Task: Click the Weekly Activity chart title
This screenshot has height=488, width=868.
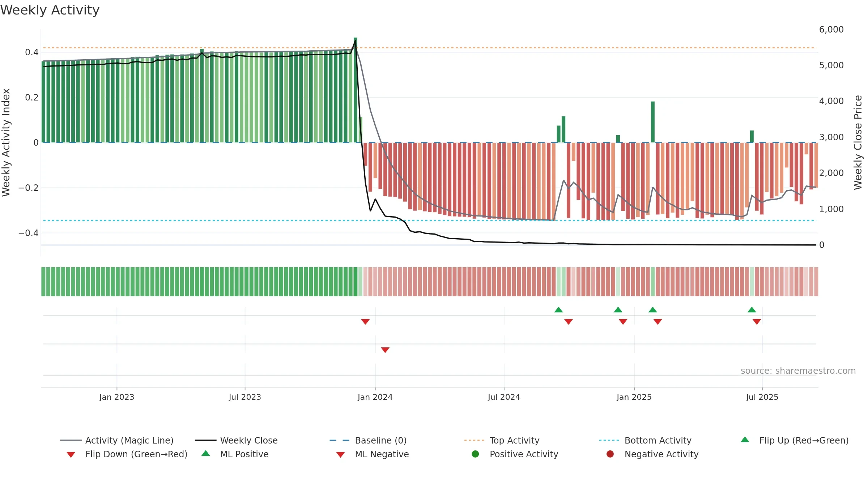Action: tap(50, 10)
